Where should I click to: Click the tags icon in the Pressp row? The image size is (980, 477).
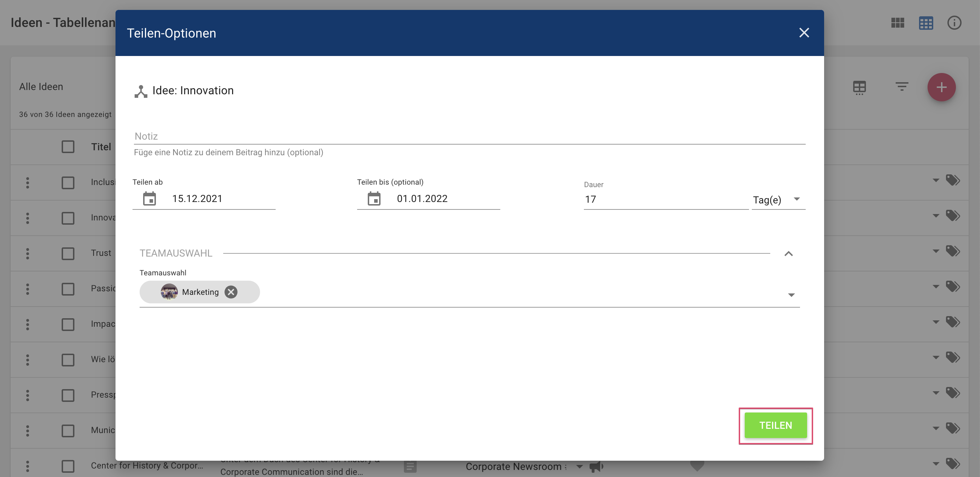click(x=953, y=392)
